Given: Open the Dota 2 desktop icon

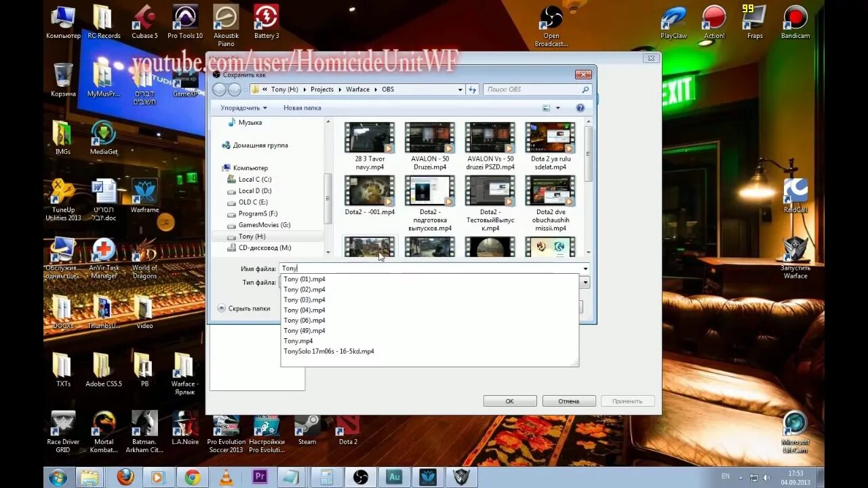Looking at the screenshot, I should pos(348,428).
